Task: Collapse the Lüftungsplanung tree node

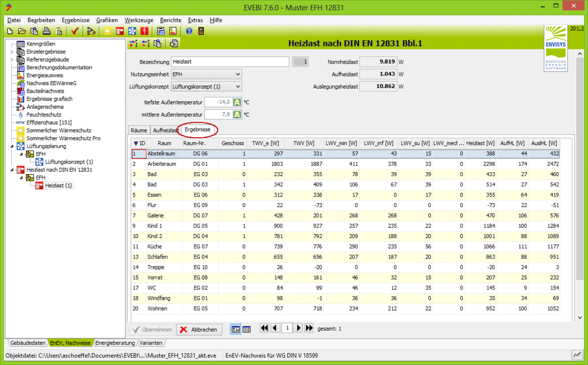Action: click(12, 146)
